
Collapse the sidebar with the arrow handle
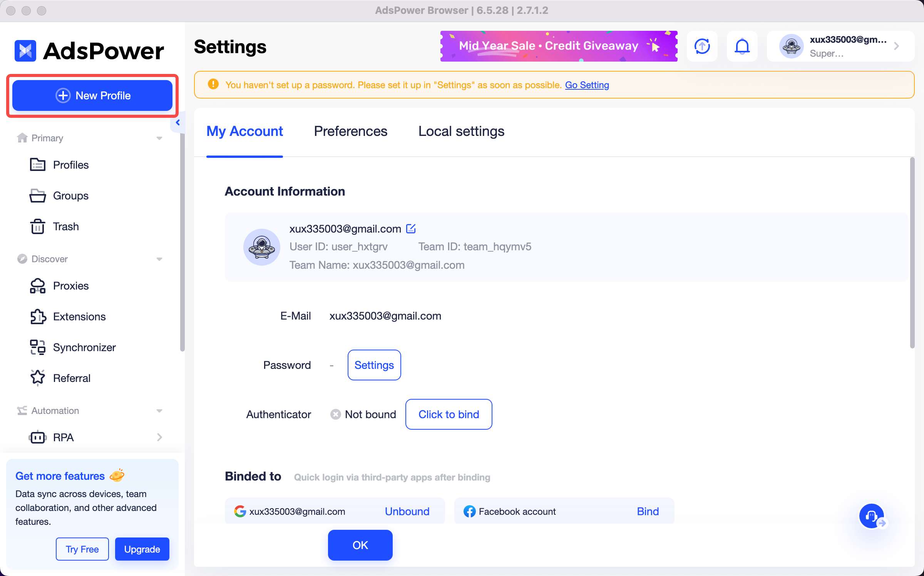point(178,122)
